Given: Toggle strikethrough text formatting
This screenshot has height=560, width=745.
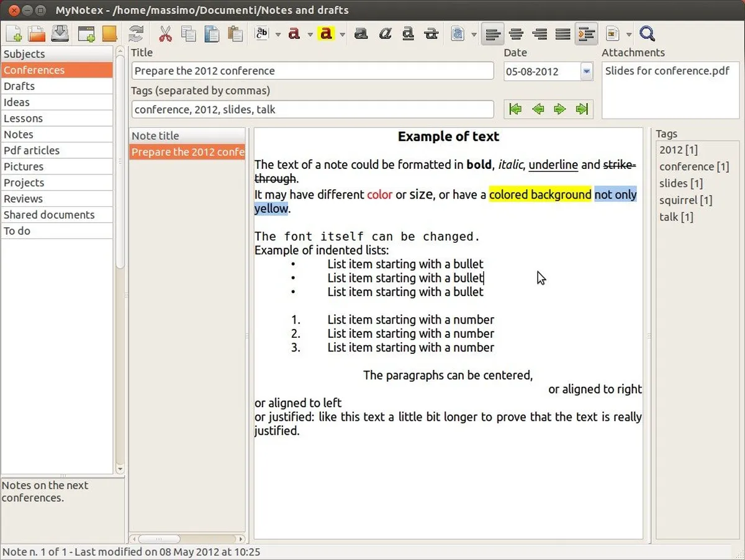Looking at the screenshot, I should (431, 34).
